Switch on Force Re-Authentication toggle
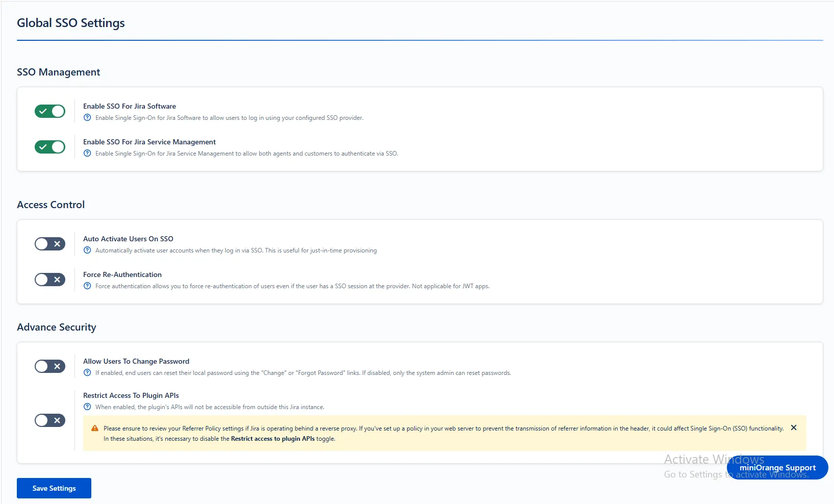834x504 pixels. [50, 280]
